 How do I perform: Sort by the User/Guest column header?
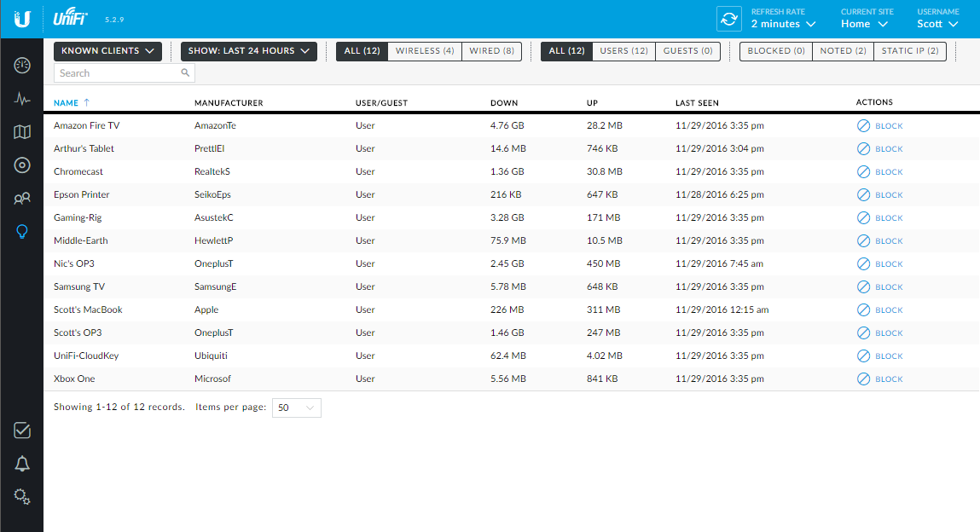pyautogui.click(x=381, y=103)
